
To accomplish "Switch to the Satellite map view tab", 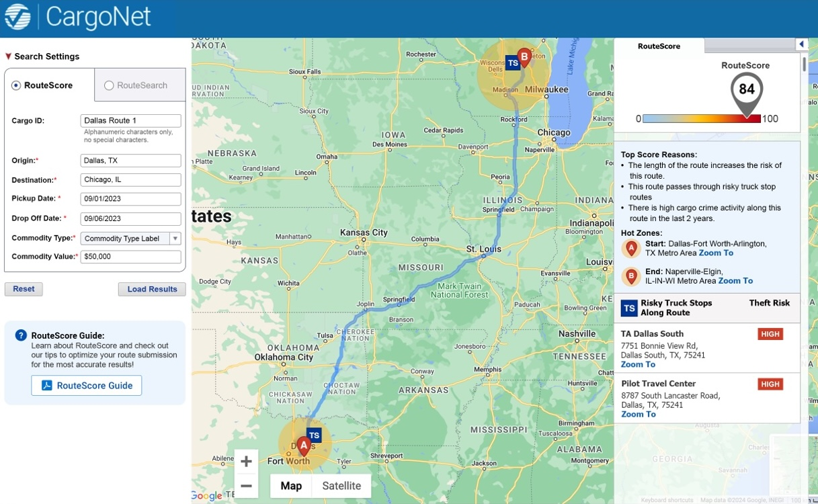I will point(341,485).
